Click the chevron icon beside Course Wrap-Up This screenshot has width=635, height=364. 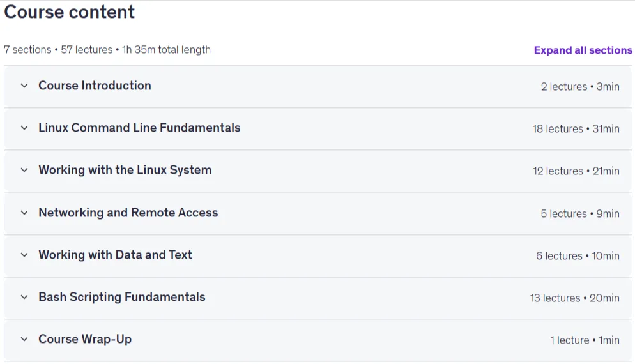click(24, 339)
